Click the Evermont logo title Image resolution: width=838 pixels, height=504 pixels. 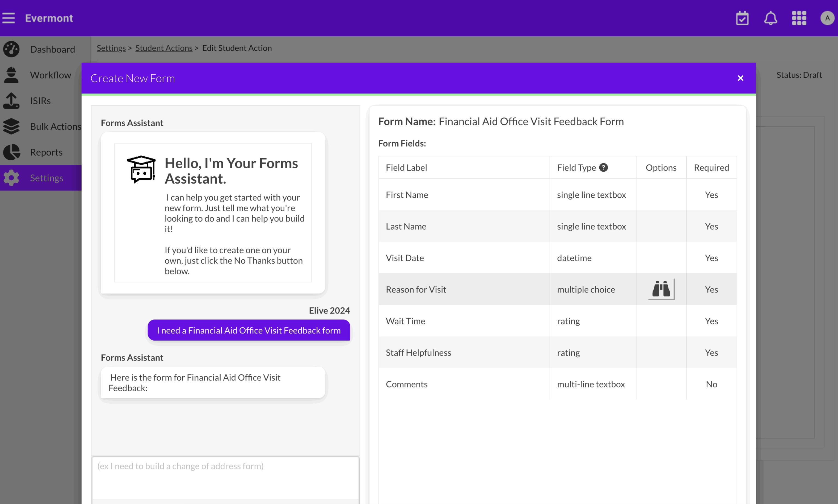(x=49, y=18)
